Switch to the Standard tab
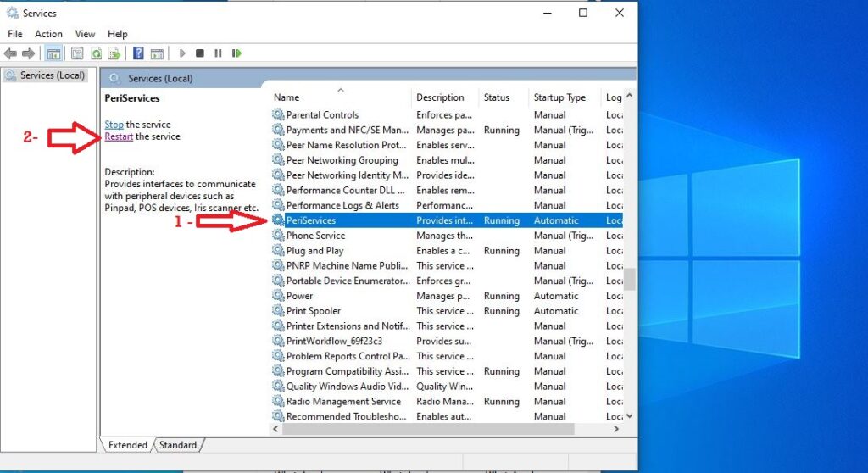 178,445
